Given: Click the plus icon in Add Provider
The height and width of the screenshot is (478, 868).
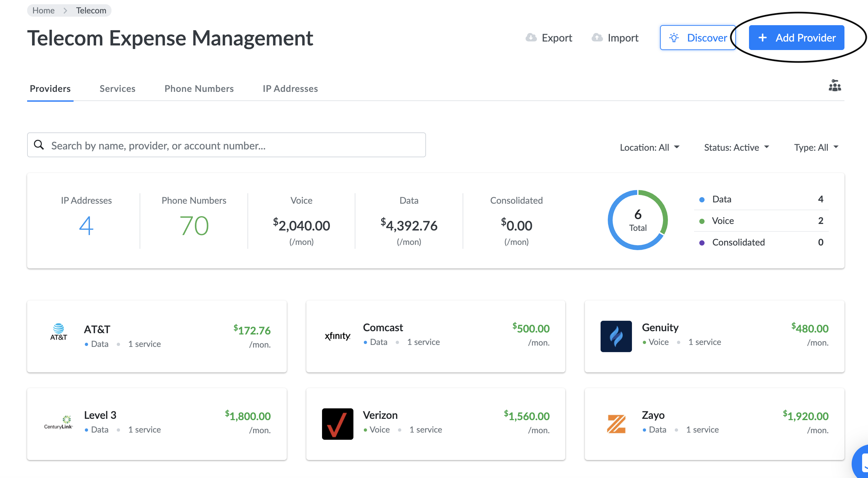Looking at the screenshot, I should click(762, 38).
